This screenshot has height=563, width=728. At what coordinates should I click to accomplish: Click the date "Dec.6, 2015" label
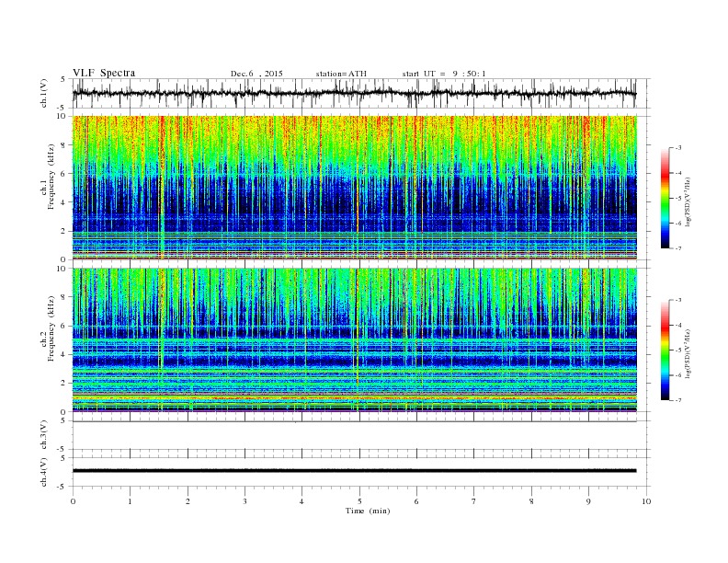click(x=256, y=74)
